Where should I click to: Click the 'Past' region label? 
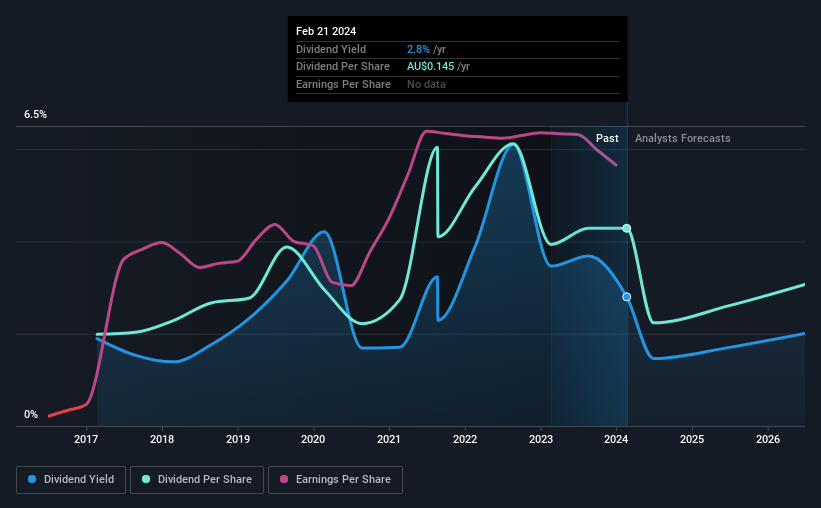(607, 138)
